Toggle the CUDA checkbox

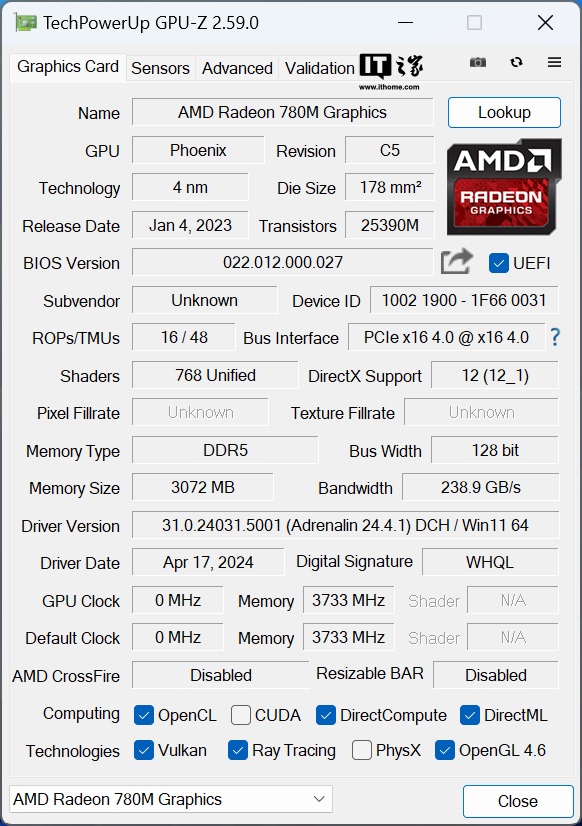pos(241,715)
